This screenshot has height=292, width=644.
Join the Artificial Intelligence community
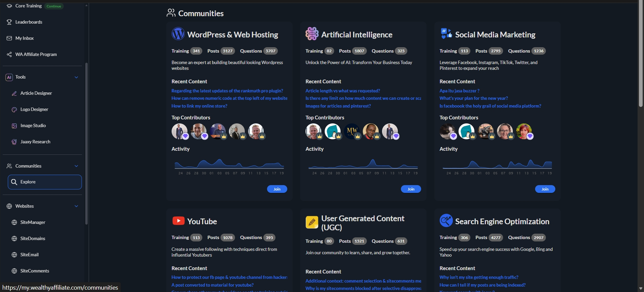(x=411, y=189)
